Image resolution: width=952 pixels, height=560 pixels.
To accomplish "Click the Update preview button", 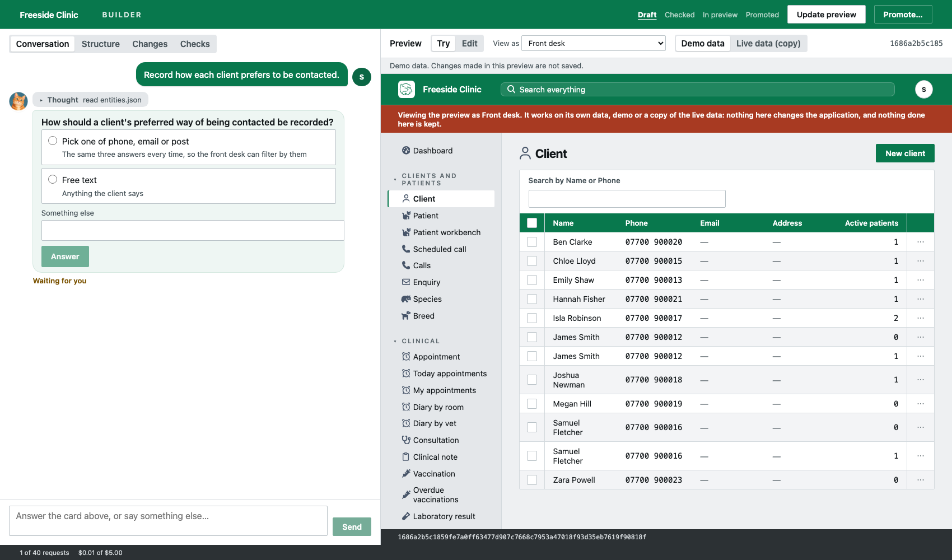I will (x=827, y=15).
